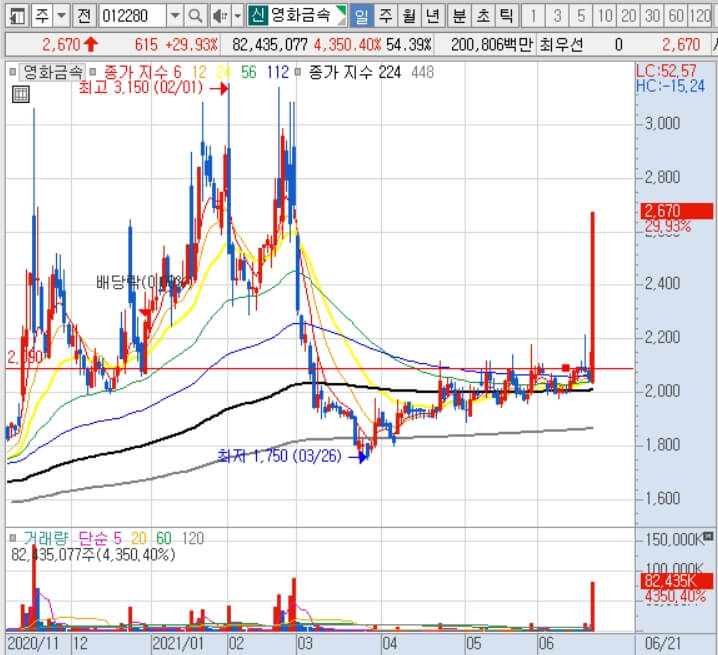Click the moving average 12 legend value
Image resolution: width=718 pixels, height=655 pixels.
pos(199,72)
